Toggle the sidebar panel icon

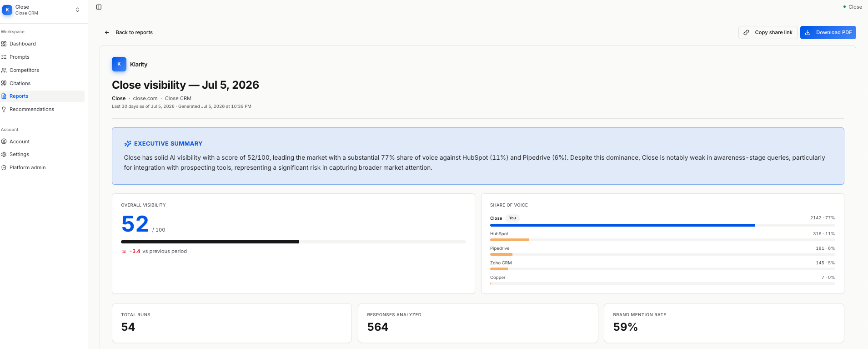[x=99, y=7]
